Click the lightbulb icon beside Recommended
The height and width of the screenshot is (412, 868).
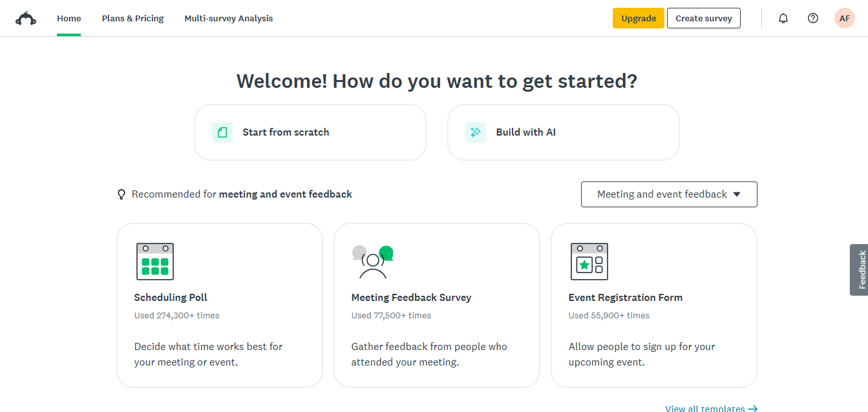pos(121,194)
